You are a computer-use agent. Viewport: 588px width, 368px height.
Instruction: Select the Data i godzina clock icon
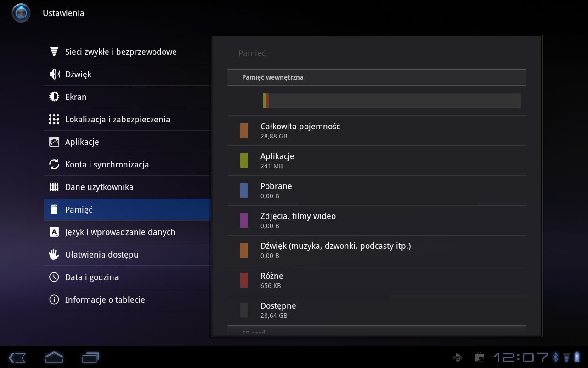point(54,277)
